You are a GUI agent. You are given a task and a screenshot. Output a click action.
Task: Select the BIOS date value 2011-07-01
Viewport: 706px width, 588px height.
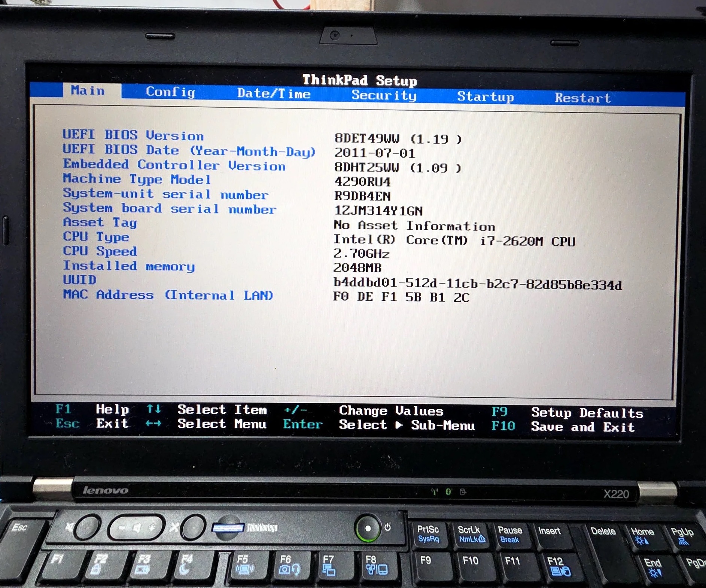point(375,153)
